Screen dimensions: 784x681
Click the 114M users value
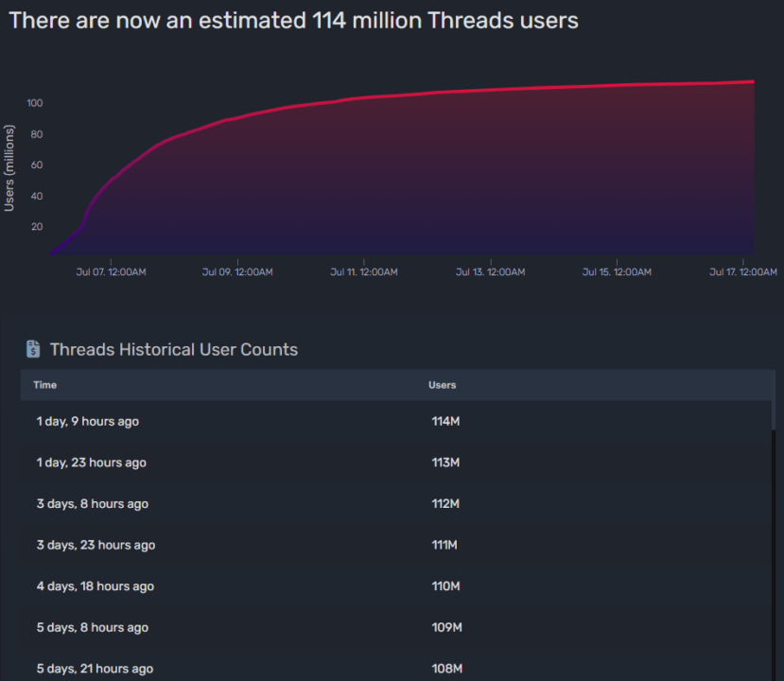click(444, 421)
